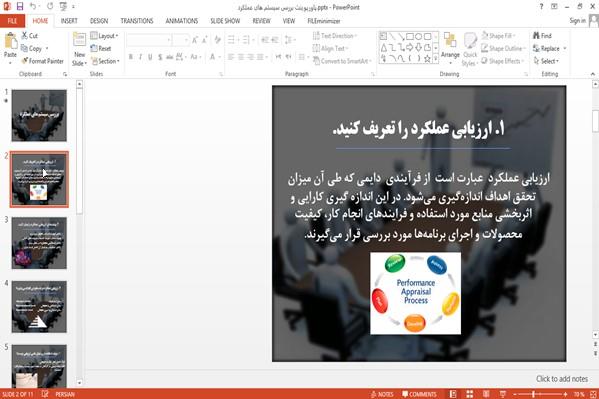Start Slide Show view from status bar
The width and height of the screenshot is (599, 399).
(503, 394)
